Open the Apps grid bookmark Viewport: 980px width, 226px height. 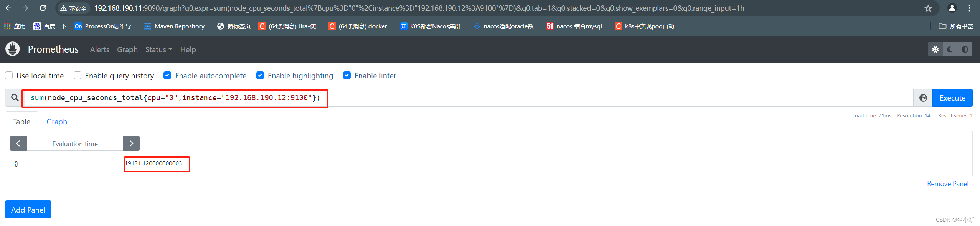(x=15, y=26)
